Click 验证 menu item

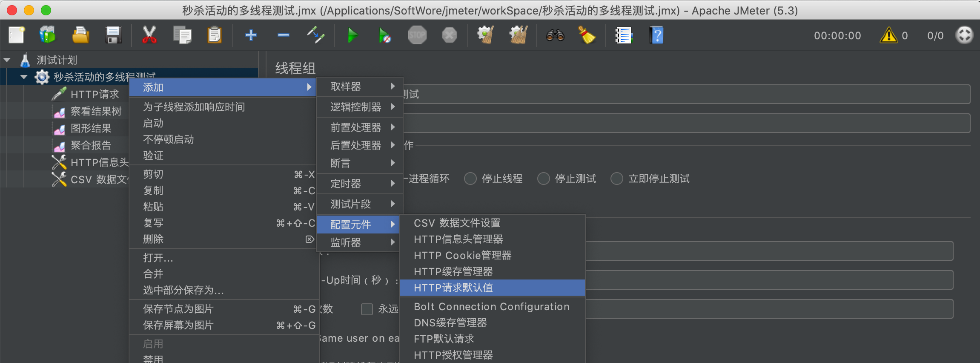pyautogui.click(x=223, y=156)
